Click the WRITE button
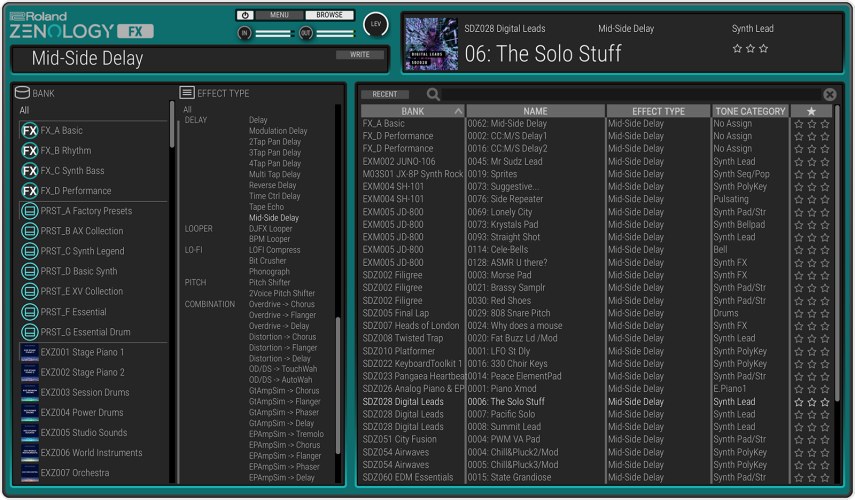The width and height of the screenshot is (855, 500). (360, 55)
